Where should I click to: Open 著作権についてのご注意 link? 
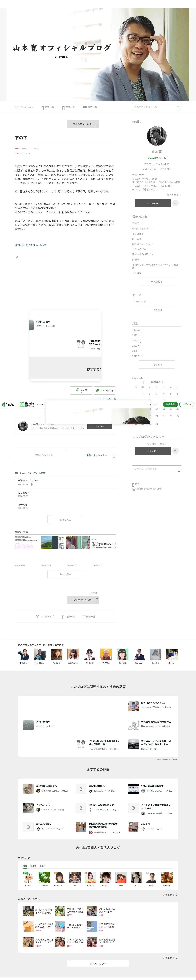click(x=147, y=489)
